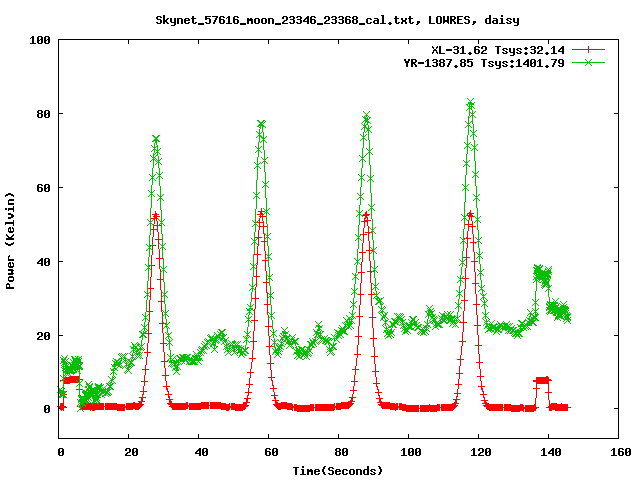Click y-axis tick label 80
The image size is (640, 480).
44,114
